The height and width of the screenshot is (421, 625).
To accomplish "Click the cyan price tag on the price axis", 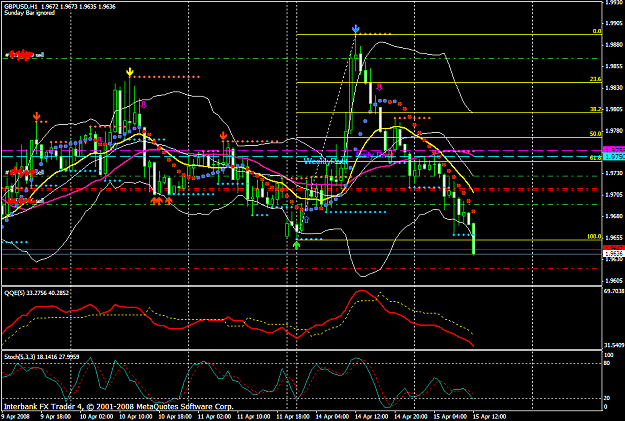I will 614,157.
